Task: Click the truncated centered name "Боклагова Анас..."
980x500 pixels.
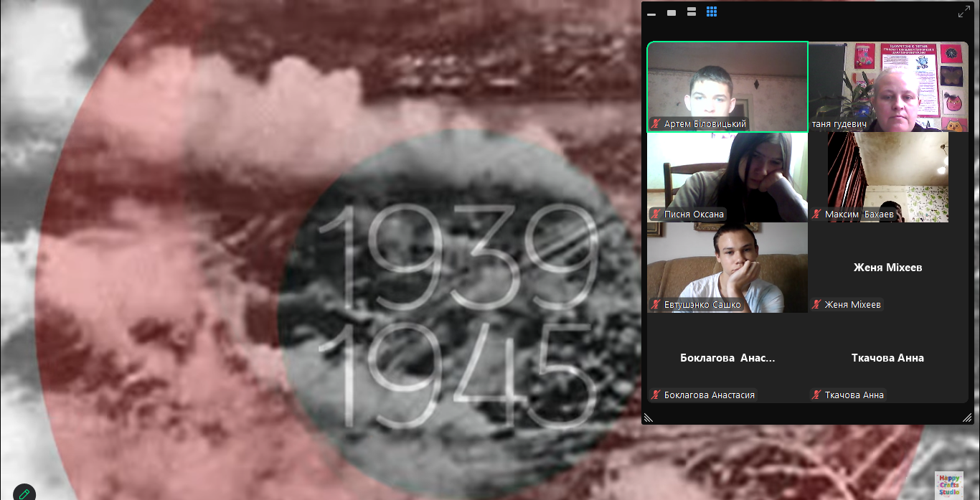Action: 727,358
